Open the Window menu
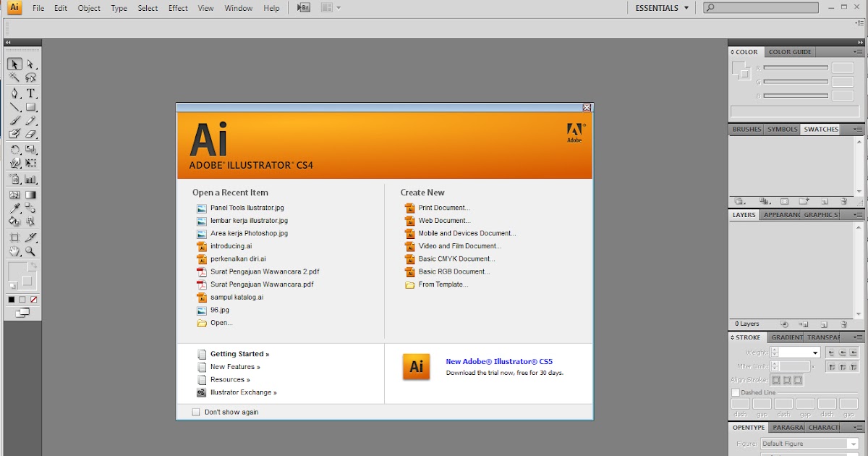This screenshot has width=868, height=456. [239, 8]
